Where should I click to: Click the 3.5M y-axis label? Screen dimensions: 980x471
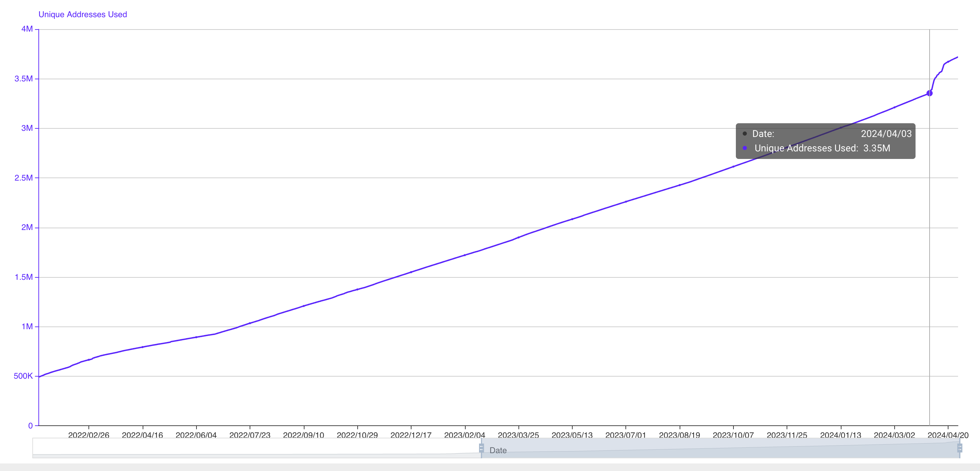[24, 79]
